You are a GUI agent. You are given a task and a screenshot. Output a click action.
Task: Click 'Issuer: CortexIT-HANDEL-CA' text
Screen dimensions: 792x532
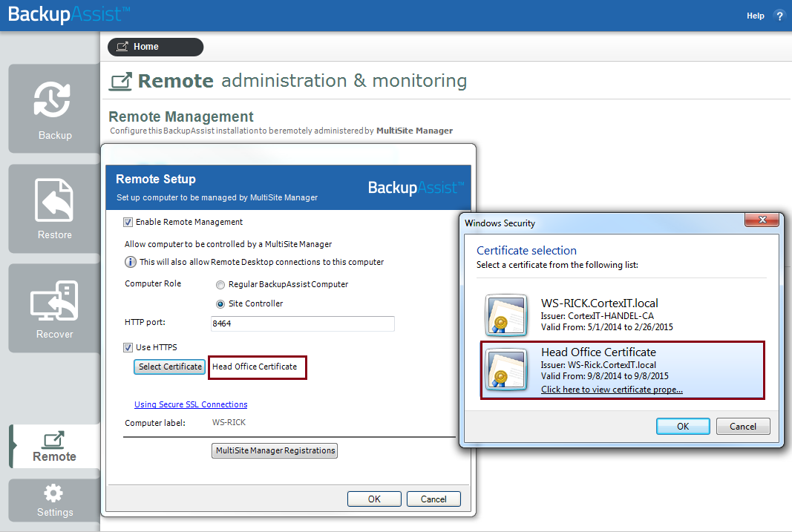597,316
